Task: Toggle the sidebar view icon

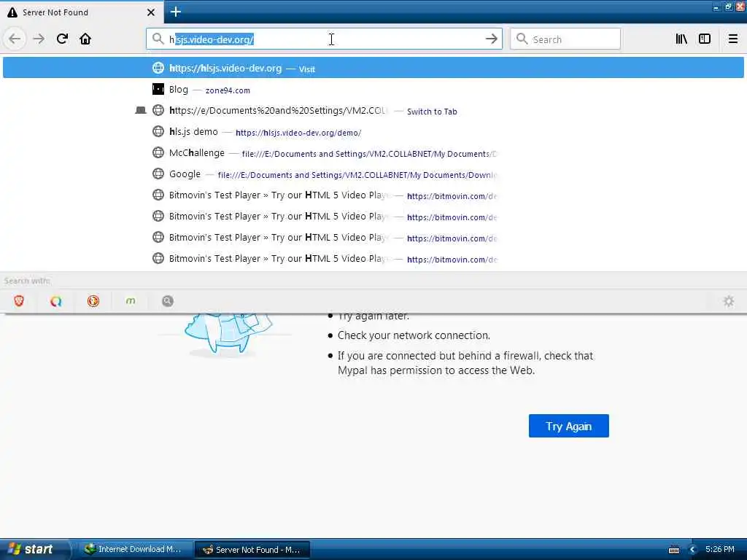Action: [705, 39]
